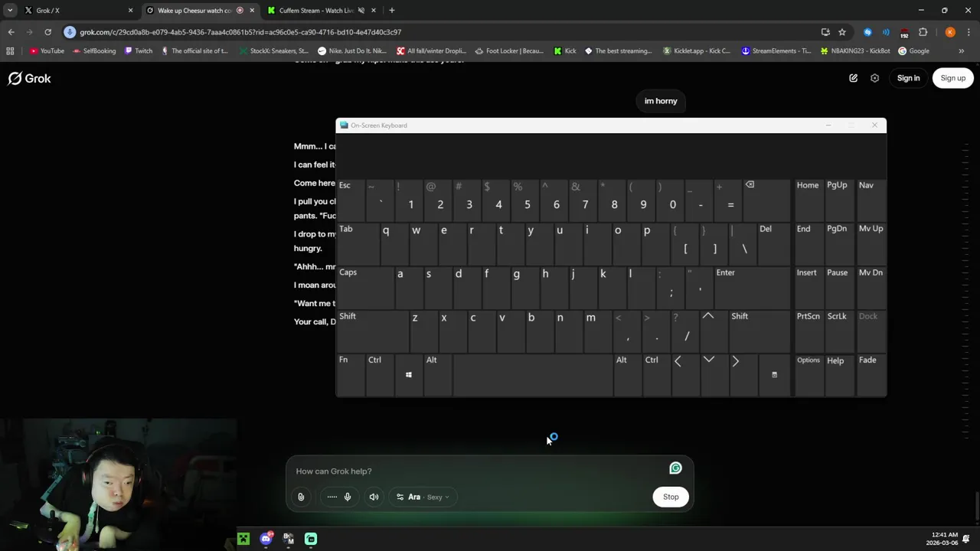Reload the page
This screenshot has height=551, width=980.
[x=47, y=32]
